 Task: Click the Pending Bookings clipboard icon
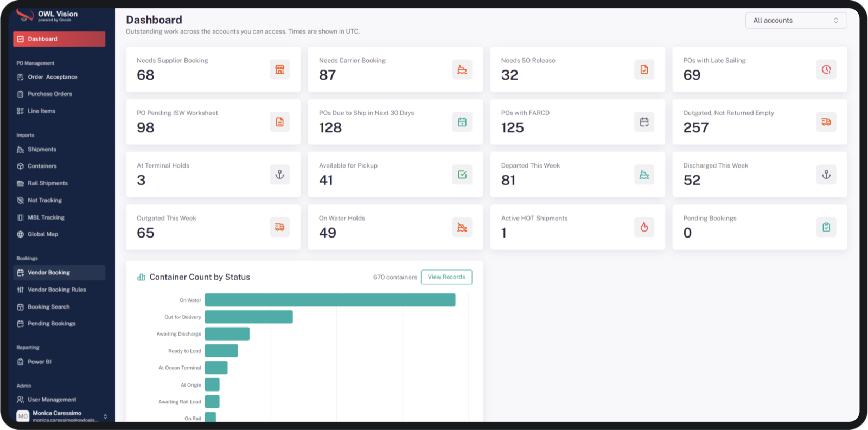(x=826, y=227)
